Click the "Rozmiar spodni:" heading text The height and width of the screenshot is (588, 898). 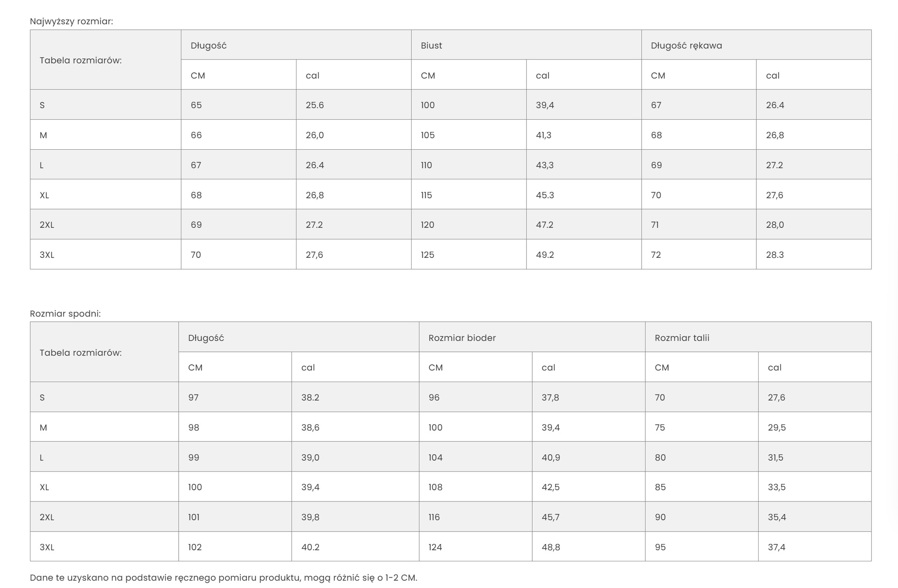coord(65,313)
